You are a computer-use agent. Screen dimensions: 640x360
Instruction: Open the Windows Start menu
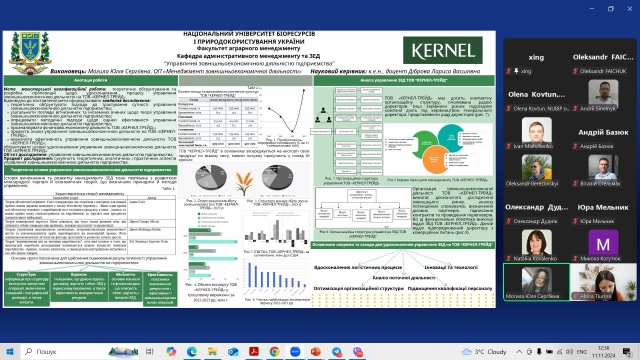(10, 351)
